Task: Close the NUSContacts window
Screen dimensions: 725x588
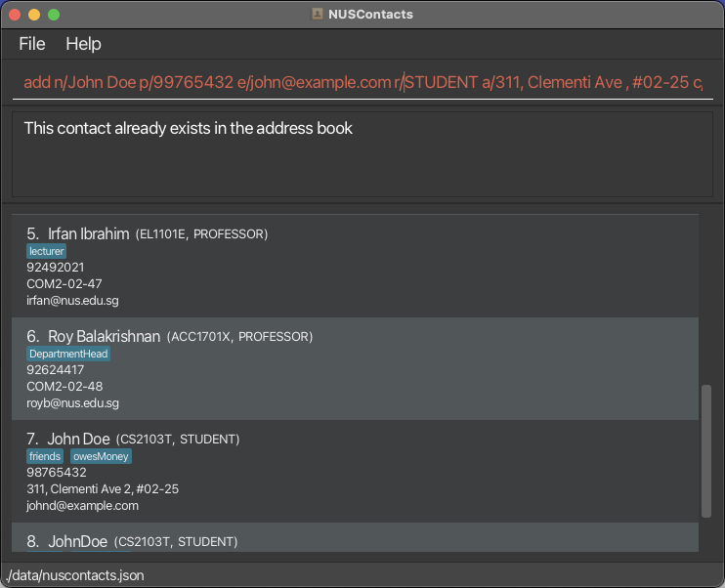Action: 15,15
